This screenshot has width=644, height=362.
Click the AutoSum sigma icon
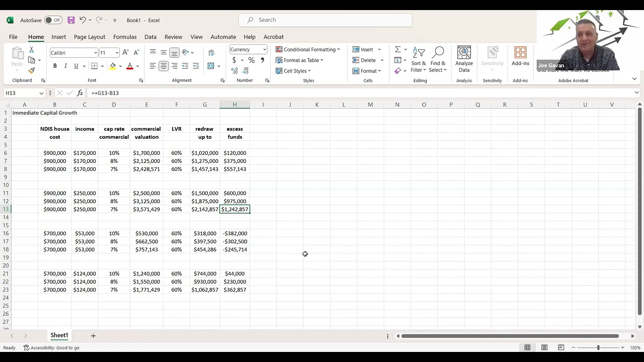[397, 49]
